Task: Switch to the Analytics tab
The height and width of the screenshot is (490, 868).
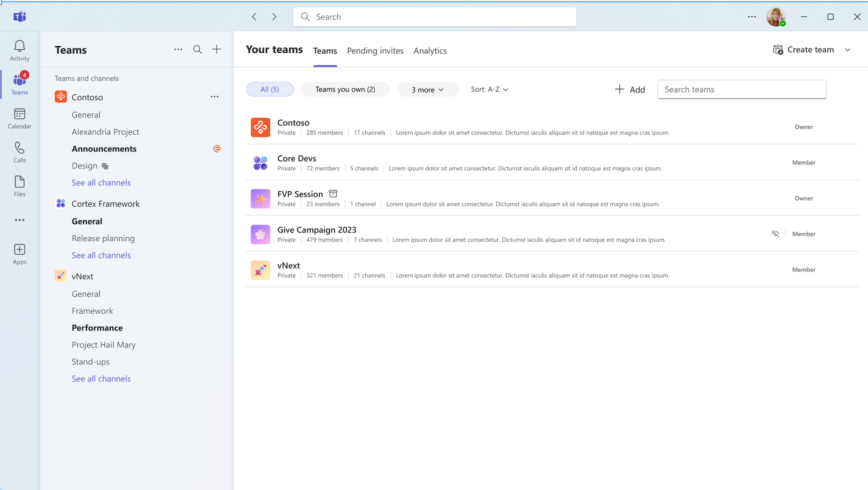Action: click(x=429, y=51)
